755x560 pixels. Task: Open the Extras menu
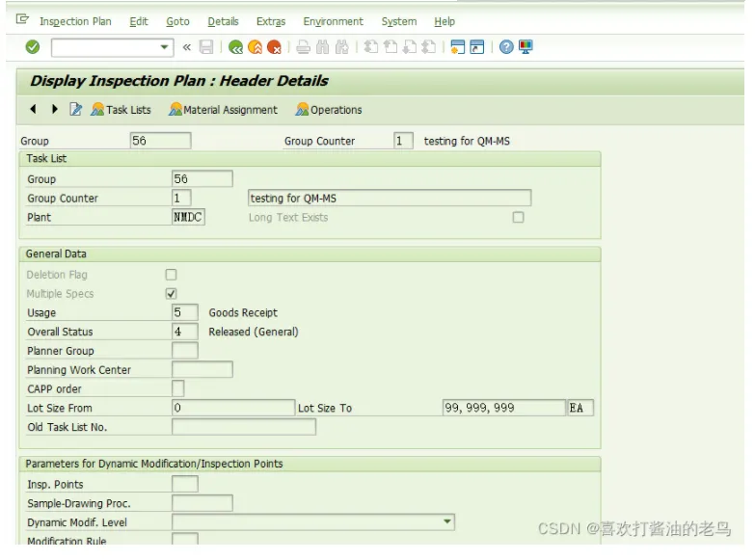[x=271, y=21]
